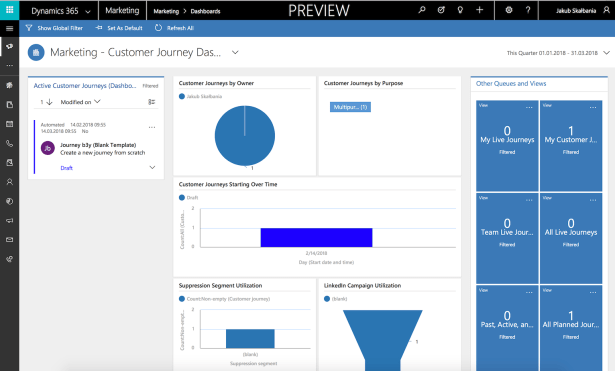Click the Customer Journeys by Purpose title
Screen dimensions: 615x371
point(363,83)
